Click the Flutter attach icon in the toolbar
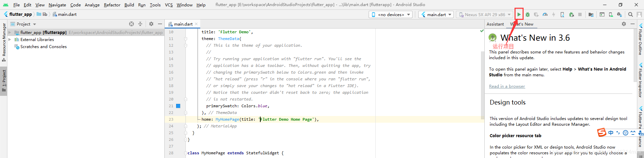Viewport: 644px width, 158px height. (562, 14)
